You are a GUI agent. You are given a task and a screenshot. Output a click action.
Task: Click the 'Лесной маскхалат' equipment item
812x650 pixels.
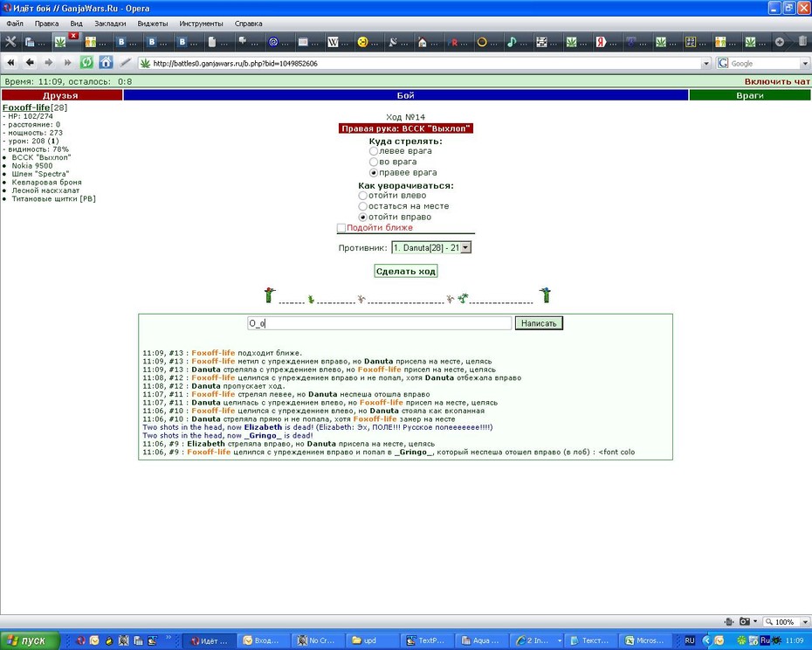click(45, 190)
